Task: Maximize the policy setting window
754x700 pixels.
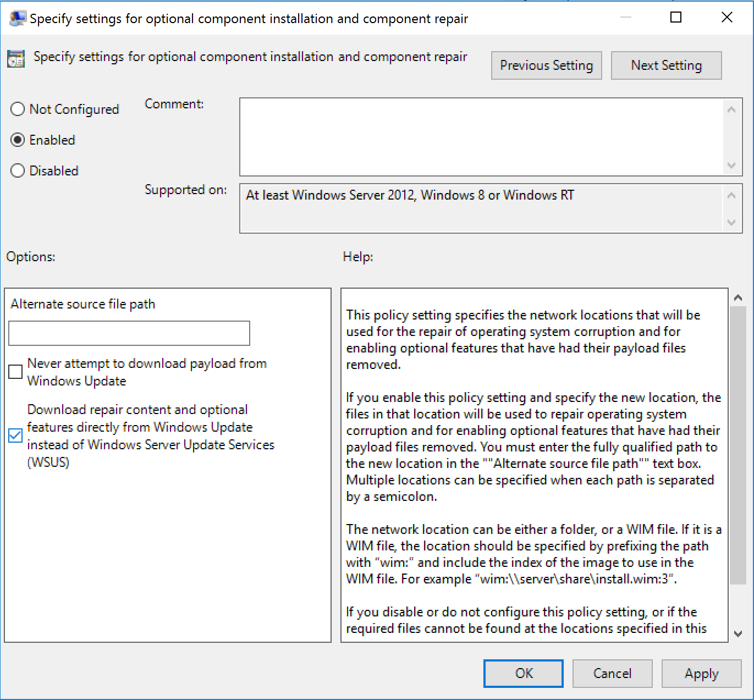Action: click(x=676, y=18)
